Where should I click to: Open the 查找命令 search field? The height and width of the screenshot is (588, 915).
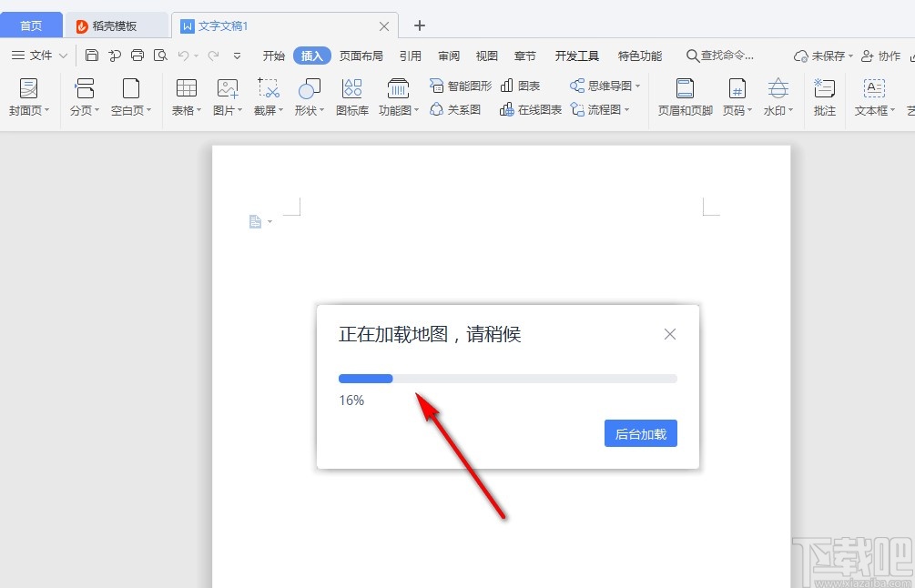[x=722, y=55]
